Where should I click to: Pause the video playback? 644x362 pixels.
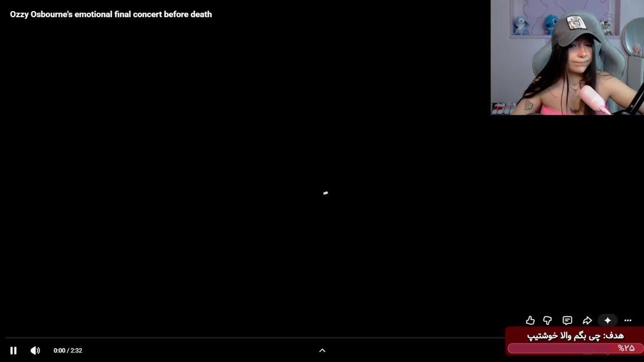click(14, 350)
